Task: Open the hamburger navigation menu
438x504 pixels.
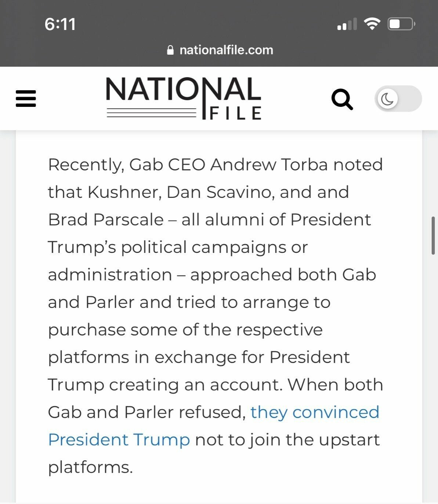Action: point(26,98)
